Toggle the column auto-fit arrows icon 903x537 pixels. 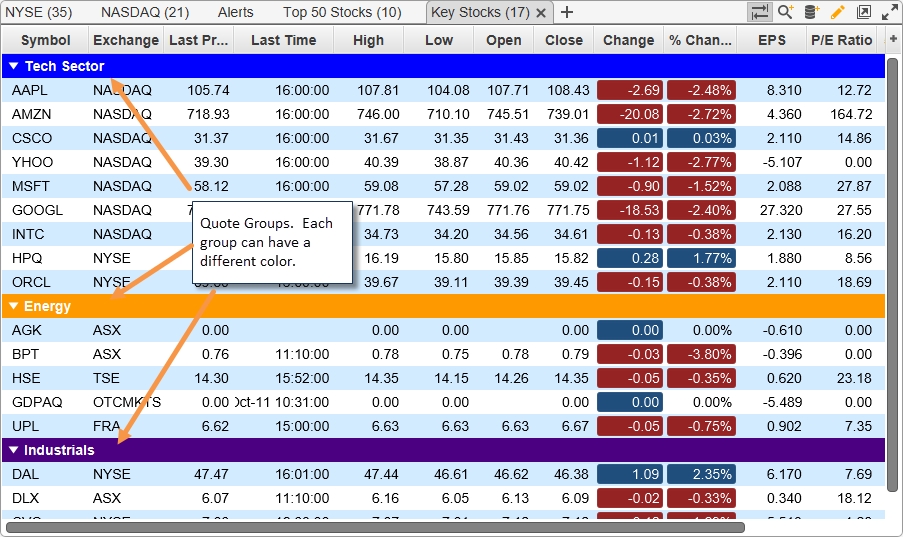pos(759,12)
